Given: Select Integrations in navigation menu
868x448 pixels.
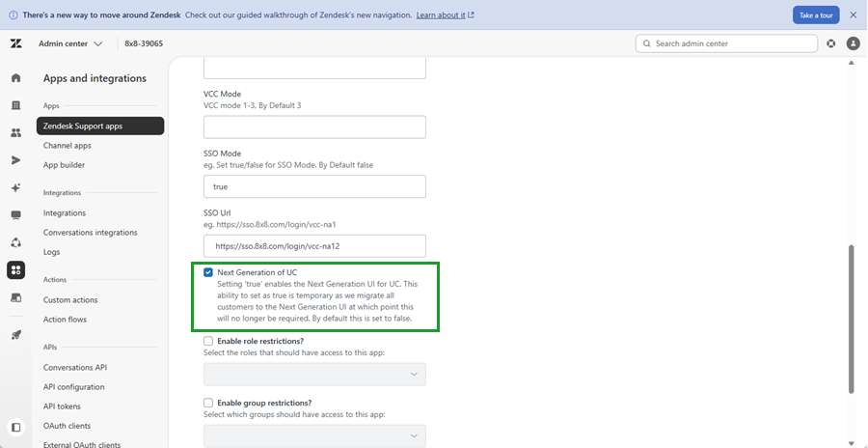Looking at the screenshot, I should [65, 213].
